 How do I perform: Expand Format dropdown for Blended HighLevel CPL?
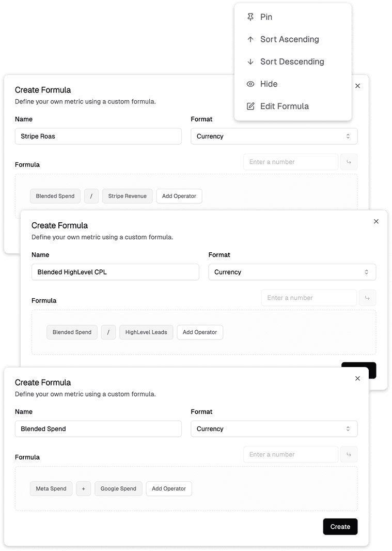[x=292, y=272]
